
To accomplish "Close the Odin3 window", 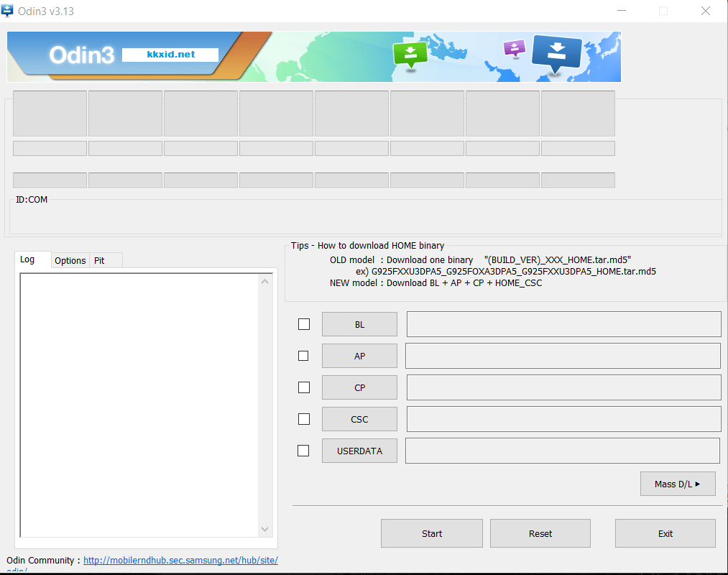I will click(x=705, y=11).
